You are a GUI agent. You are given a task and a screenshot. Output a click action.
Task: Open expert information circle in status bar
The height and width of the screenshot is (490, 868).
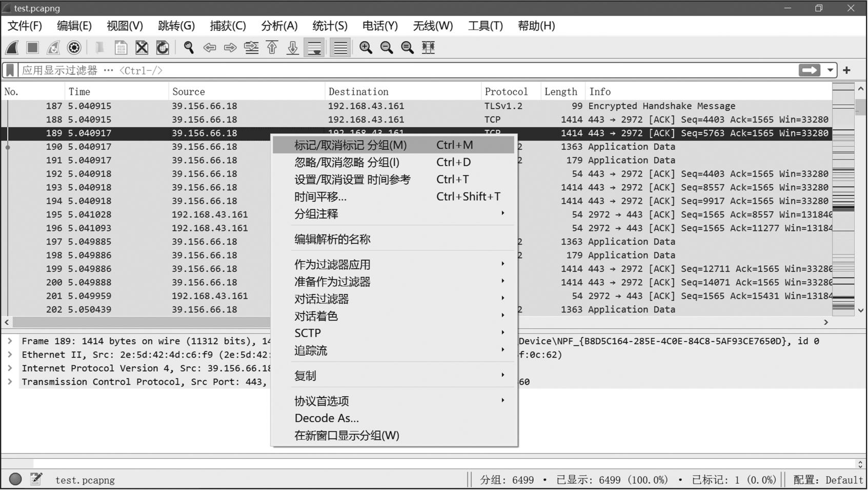coord(15,479)
